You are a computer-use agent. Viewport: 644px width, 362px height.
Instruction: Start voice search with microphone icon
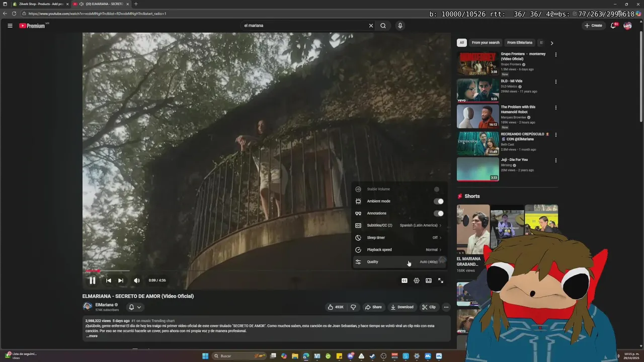click(x=400, y=26)
